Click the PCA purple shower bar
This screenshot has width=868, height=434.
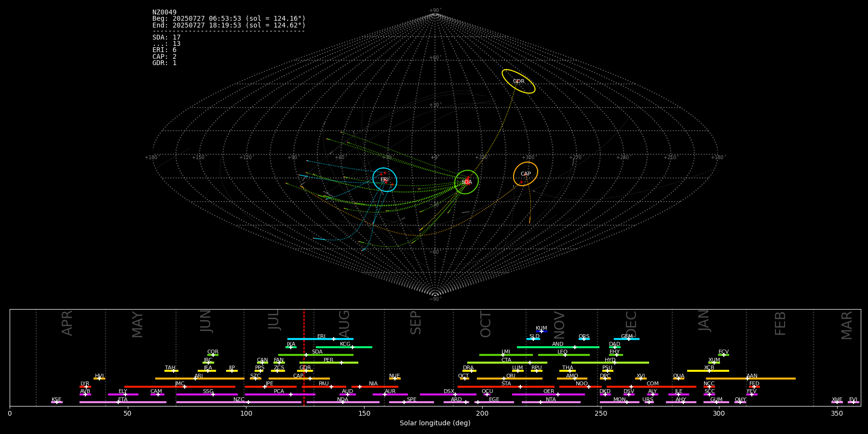[280, 394]
